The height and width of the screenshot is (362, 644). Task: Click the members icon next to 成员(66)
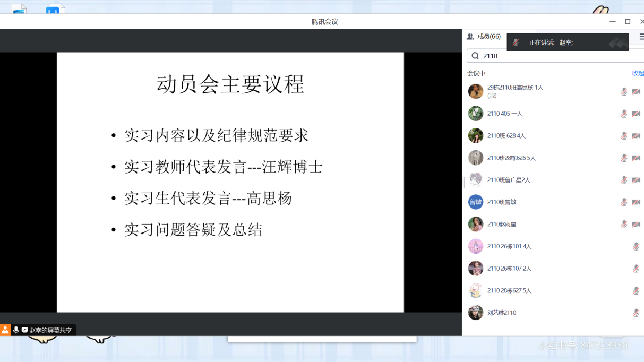[470, 37]
